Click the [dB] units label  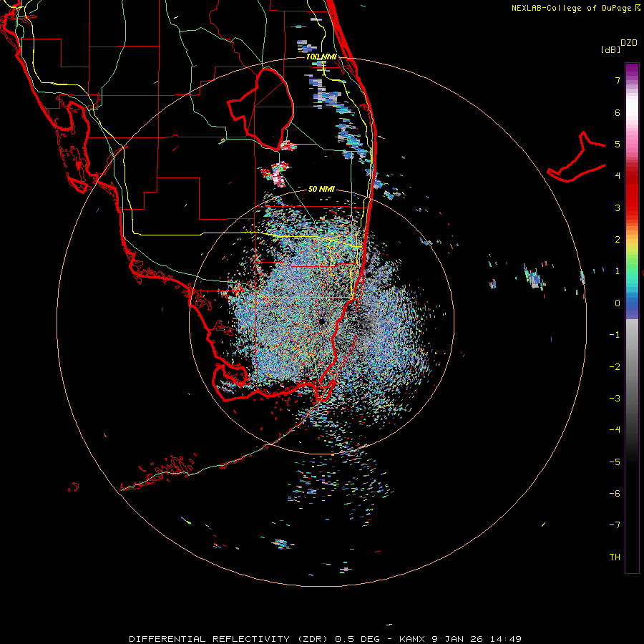pyautogui.click(x=611, y=49)
